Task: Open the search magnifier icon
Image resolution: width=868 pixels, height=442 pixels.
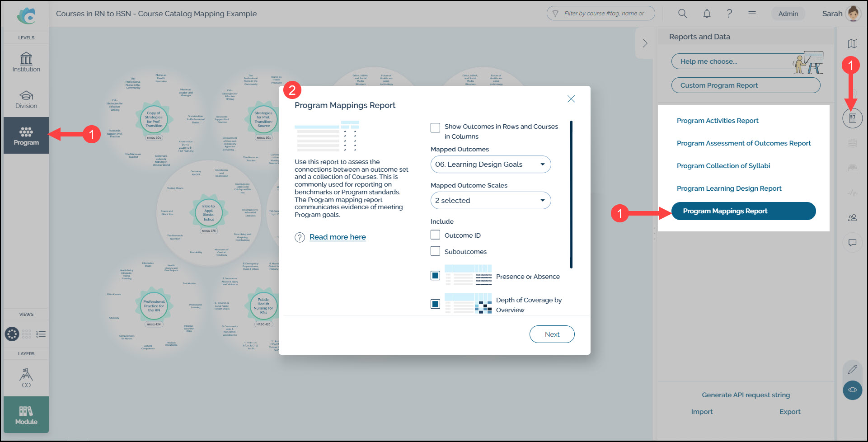Action: 682,14
